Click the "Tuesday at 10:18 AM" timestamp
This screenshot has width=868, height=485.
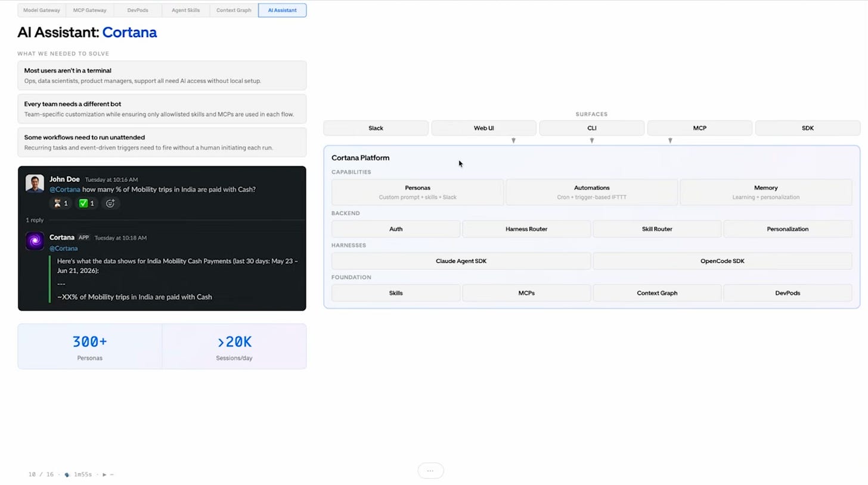(120, 238)
